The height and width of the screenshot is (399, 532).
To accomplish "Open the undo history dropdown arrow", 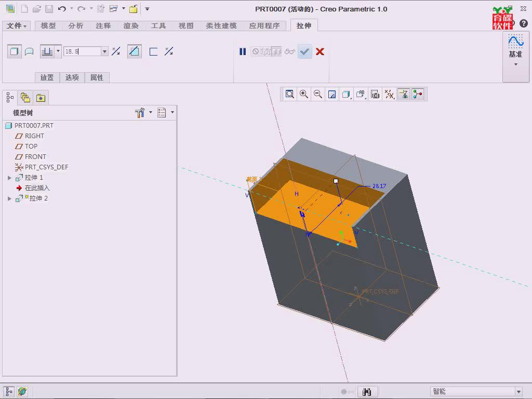I will pyautogui.click(x=72, y=9).
